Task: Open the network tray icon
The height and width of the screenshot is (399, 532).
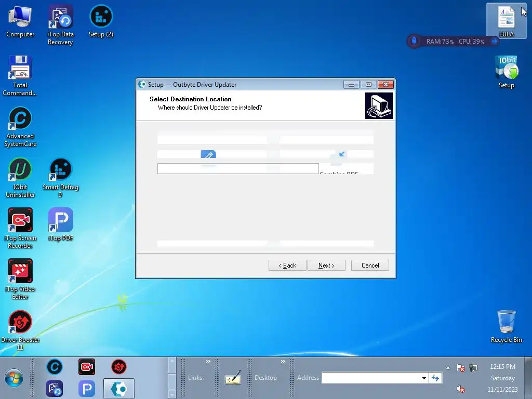Action: [x=473, y=368]
